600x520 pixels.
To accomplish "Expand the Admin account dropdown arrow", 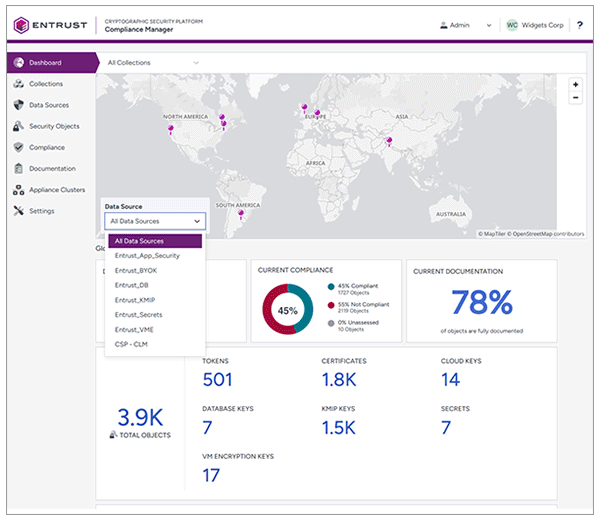I will click(489, 26).
